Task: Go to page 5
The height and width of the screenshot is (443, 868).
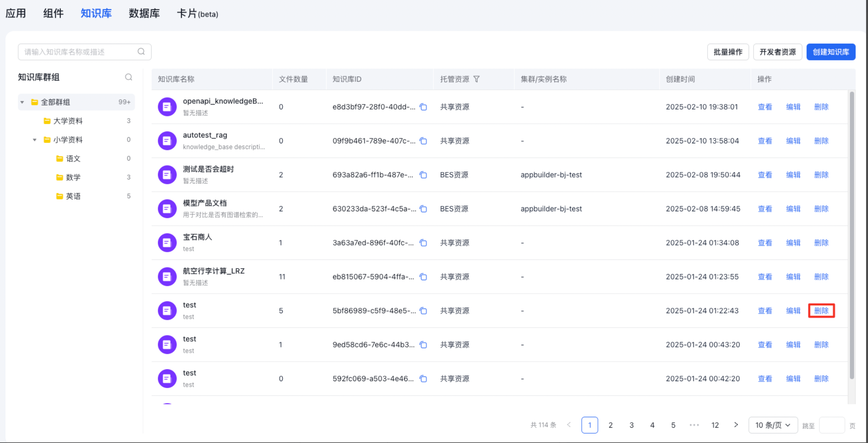Action: [673, 425]
